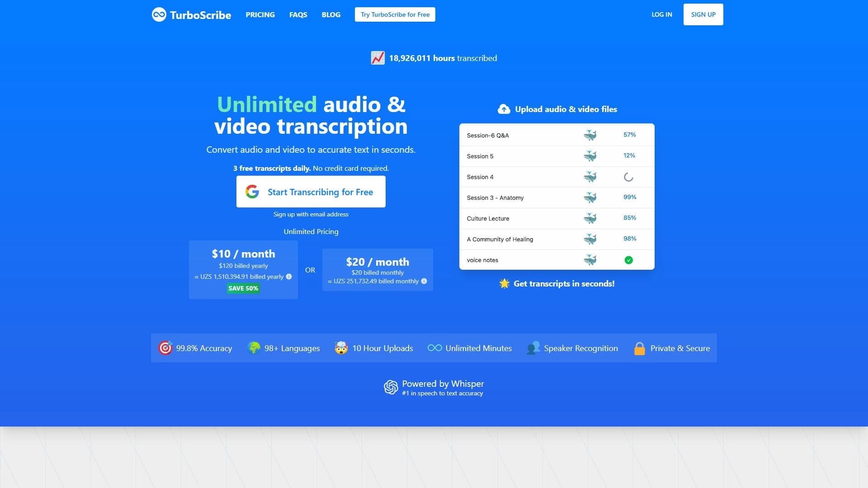Click Sign up with email address link
The image size is (868, 488).
tap(311, 214)
